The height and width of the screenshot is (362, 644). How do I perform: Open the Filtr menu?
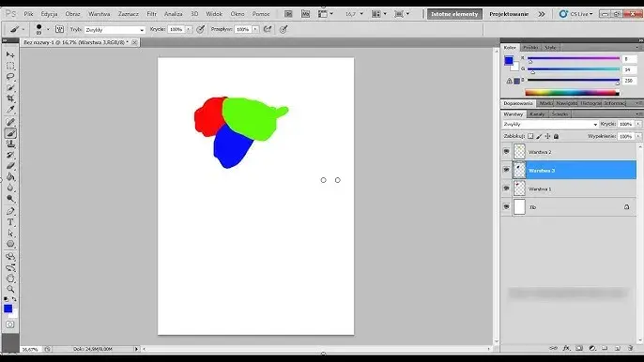coord(151,14)
